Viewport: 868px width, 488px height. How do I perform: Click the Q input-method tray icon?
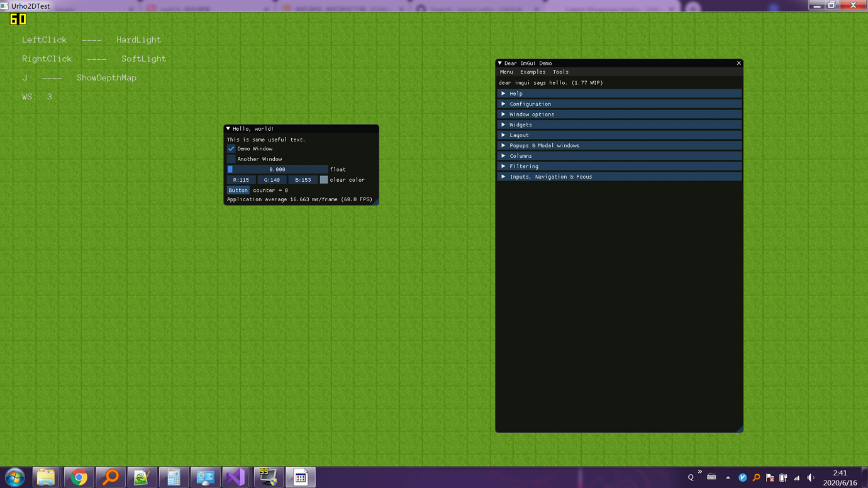pyautogui.click(x=691, y=478)
